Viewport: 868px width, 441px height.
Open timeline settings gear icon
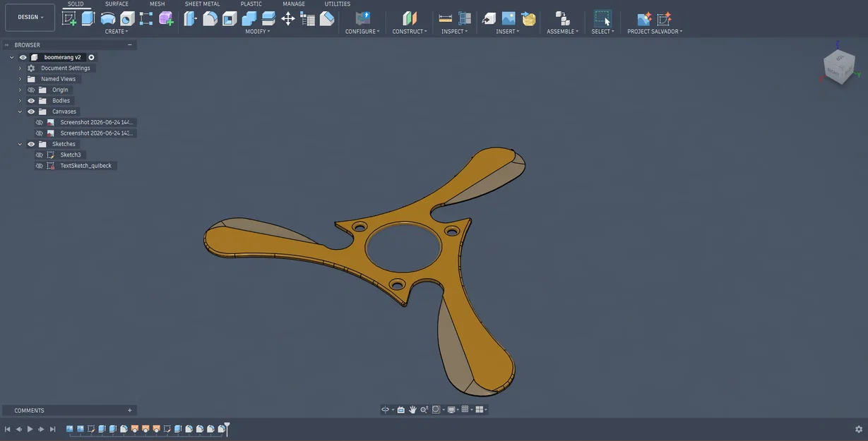[x=859, y=429]
